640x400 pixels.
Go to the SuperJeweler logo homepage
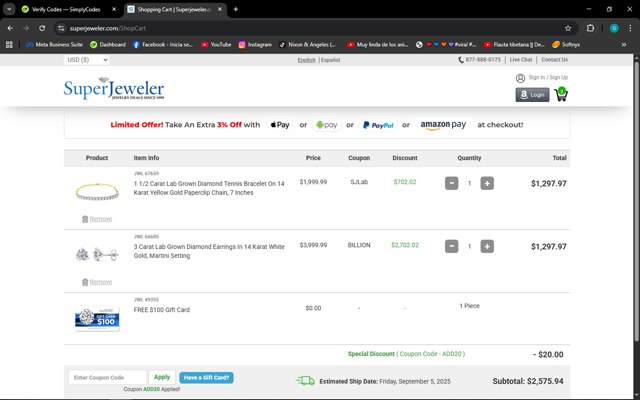click(114, 89)
